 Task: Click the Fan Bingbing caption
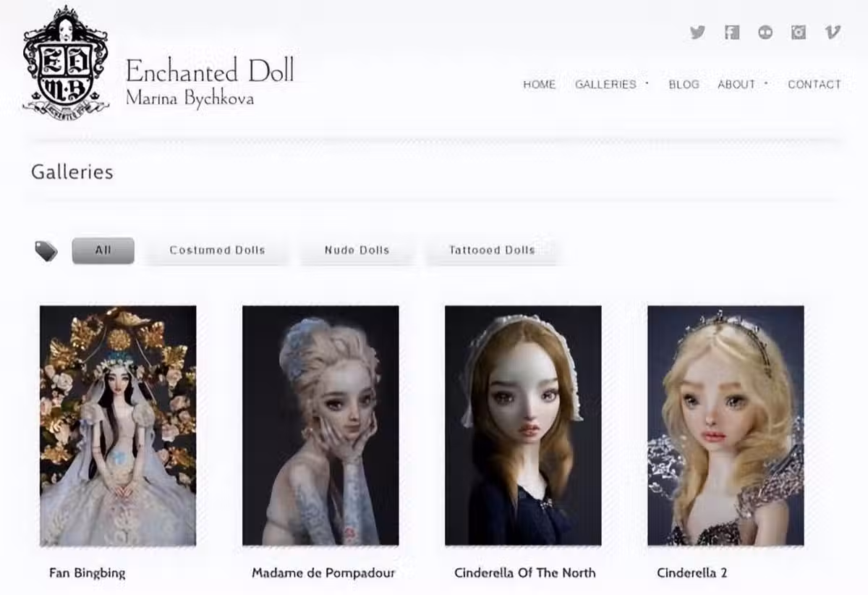click(x=88, y=573)
